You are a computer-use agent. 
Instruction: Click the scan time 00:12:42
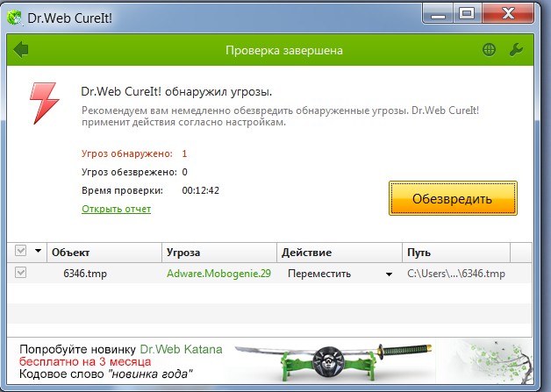[x=200, y=190]
